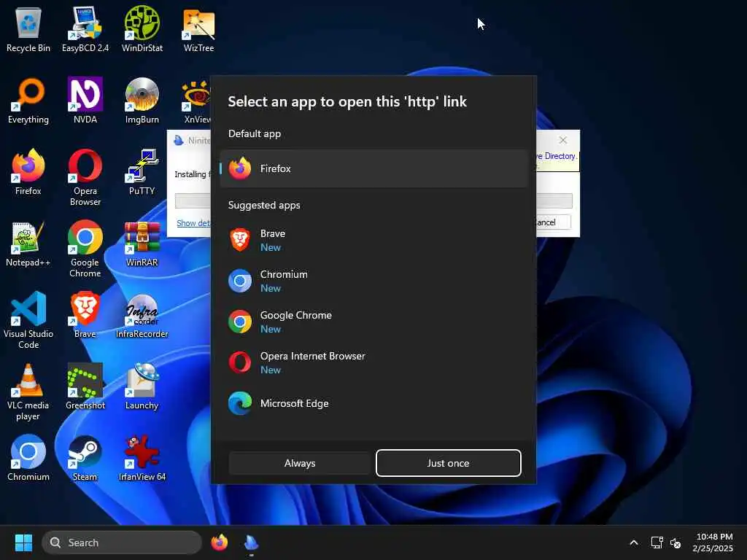Select the InfraRecorder desktop shortcut

coord(142,315)
